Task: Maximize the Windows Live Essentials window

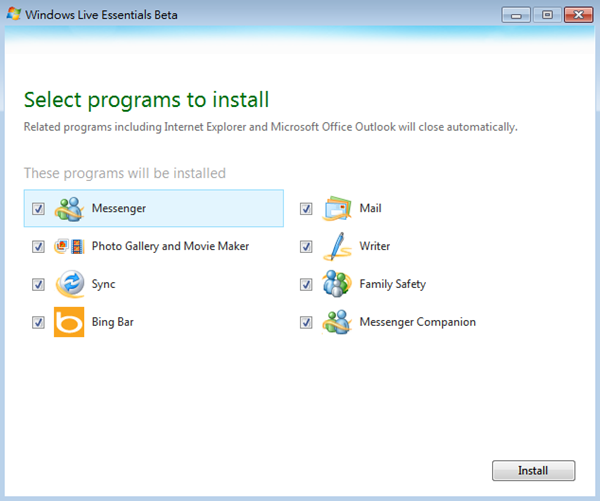Action: 547,15
